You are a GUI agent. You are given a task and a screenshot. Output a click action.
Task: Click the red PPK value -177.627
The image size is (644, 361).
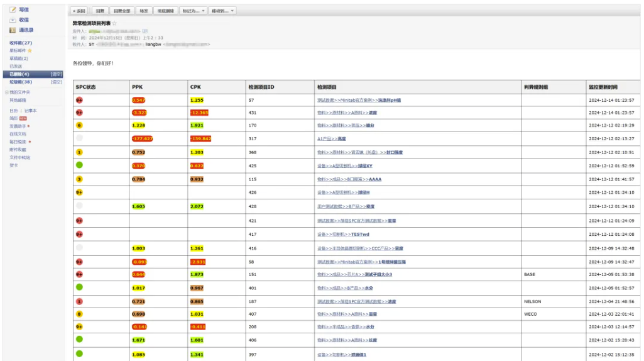(142, 139)
